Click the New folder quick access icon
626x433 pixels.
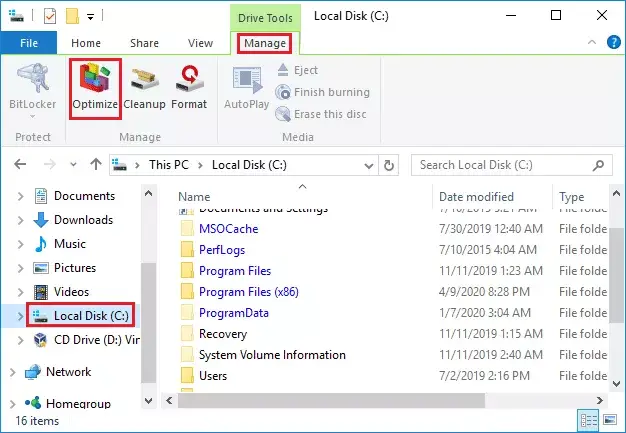tap(72, 16)
